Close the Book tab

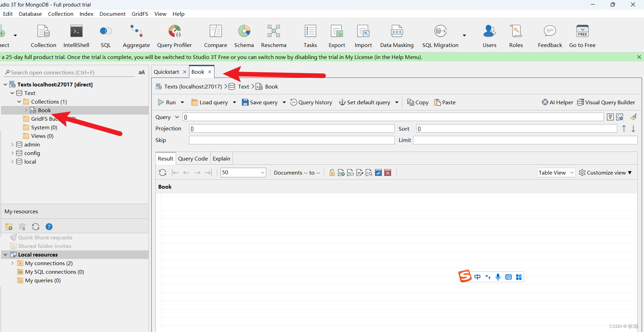point(210,72)
